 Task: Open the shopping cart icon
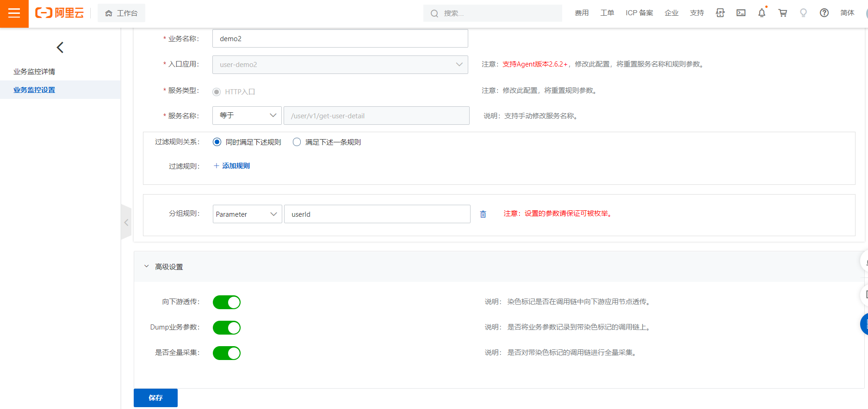point(783,13)
